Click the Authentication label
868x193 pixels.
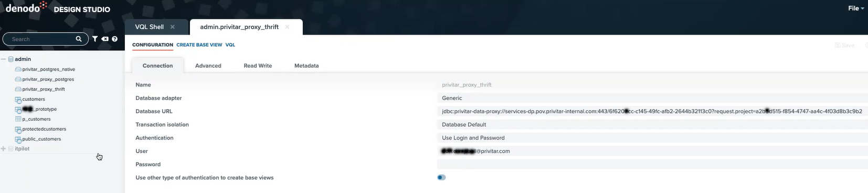[x=154, y=138]
